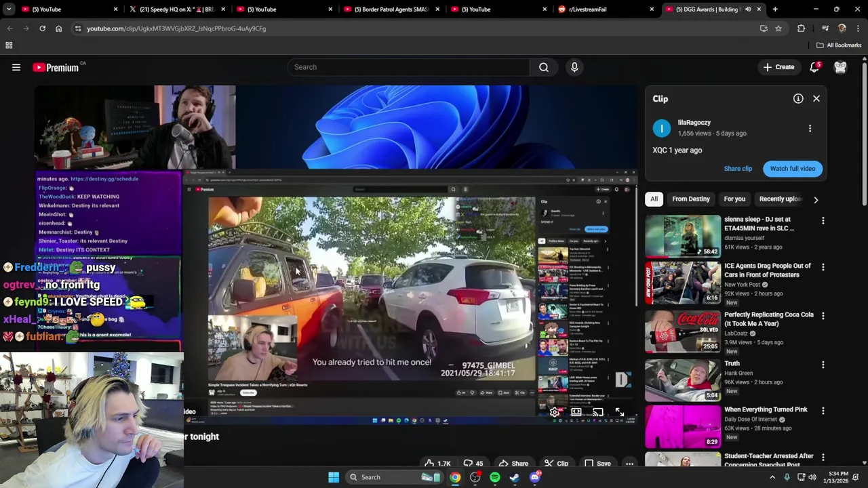Save the video to a playlist

tap(597, 464)
